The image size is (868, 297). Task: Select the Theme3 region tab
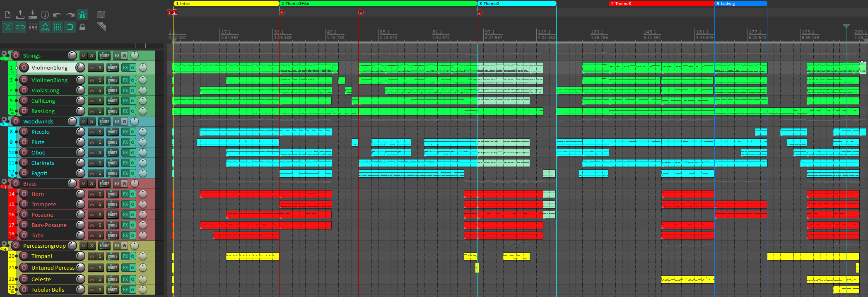pos(661,4)
